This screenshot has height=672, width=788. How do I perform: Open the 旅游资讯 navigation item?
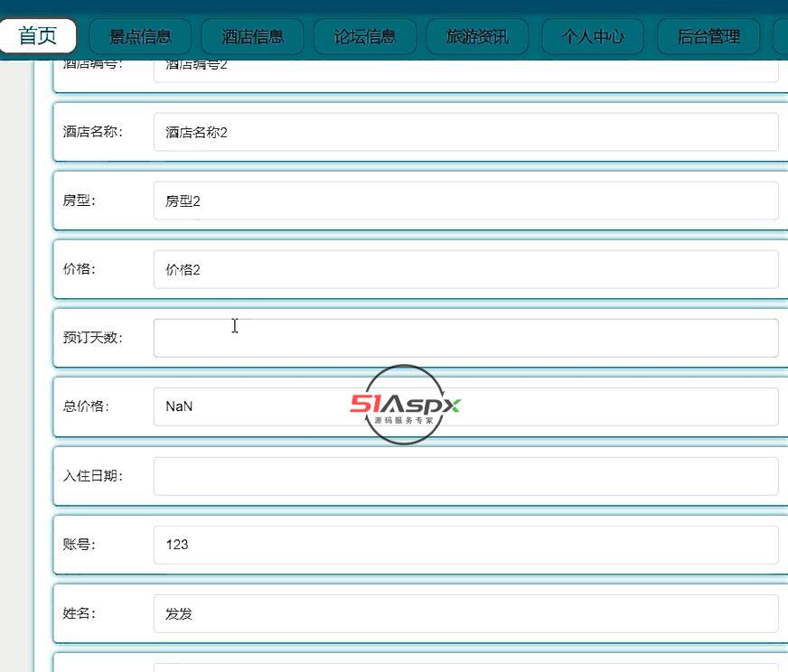[477, 36]
